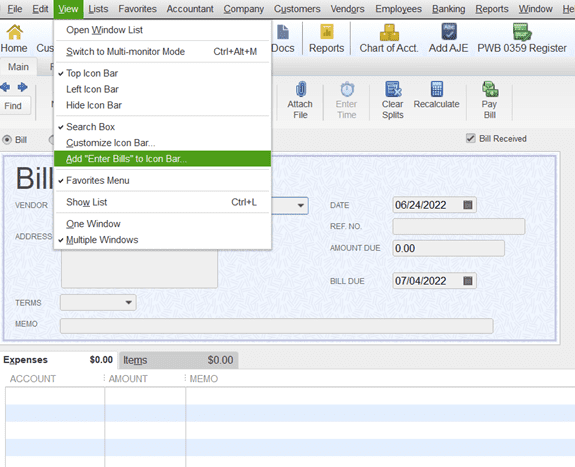Expand the VENDOR dropdown arrow
Image resolution: width=575 pixels, height=467 pixels.
[300, 205]
